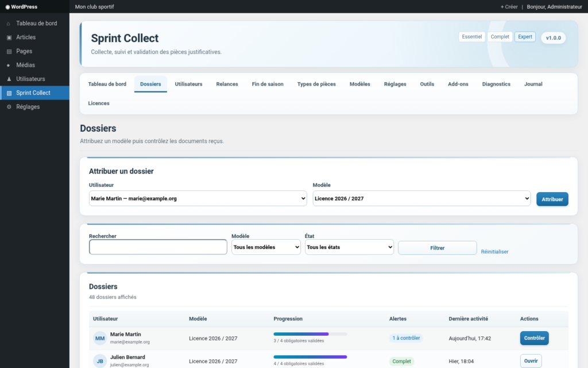Open Tableau de bord in the sidebar
Screen dimensions: 588x368
click(34, 23)
